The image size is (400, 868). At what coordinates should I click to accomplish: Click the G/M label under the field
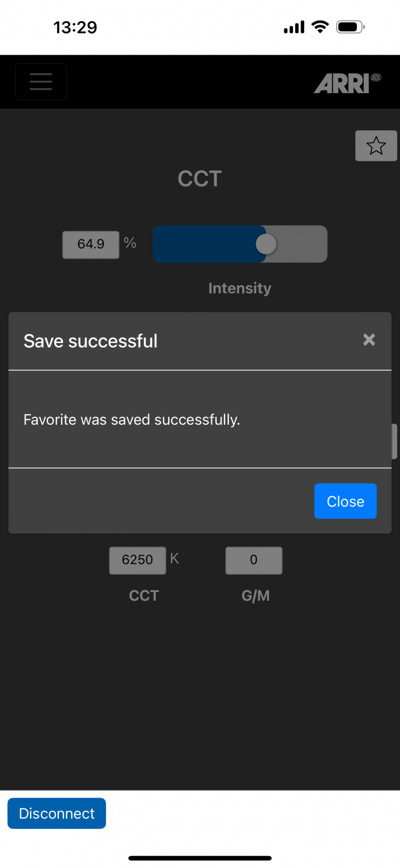[x=255, y=596]
